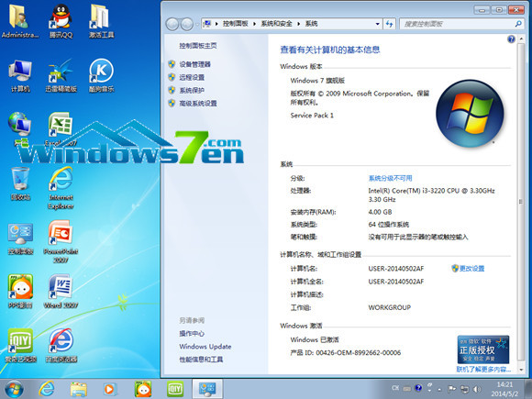Expand the arrow after 控制面板 breadcrumb
Image resolution: width=532 pixels, height=399 pixels.
tap(254, 24)
